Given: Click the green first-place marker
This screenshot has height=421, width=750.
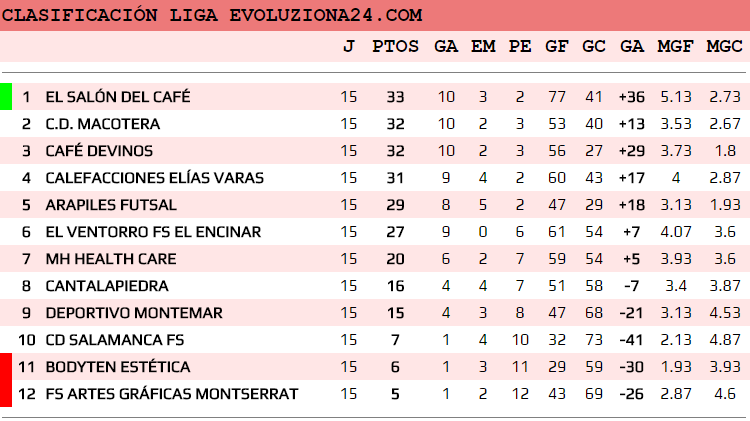Looking at the screenshot, I should (x=6, y=97).
